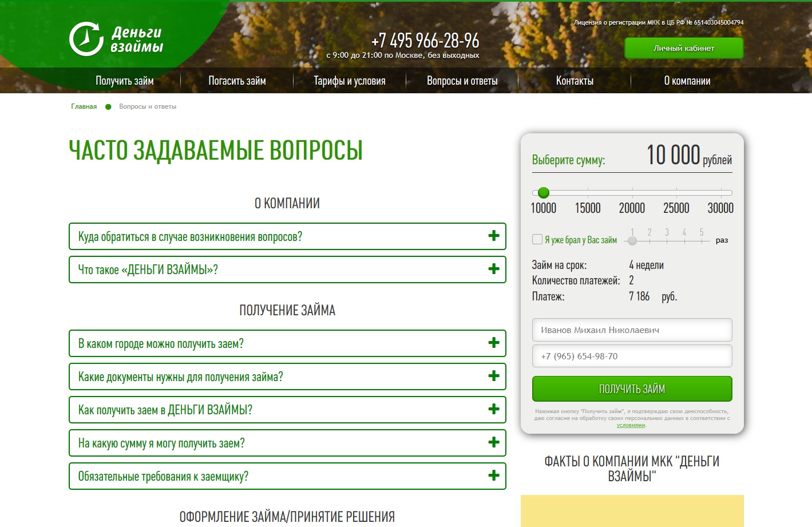
Task: Follow the 'Главная' breadcrumb link
Action: click(x=84, y=106)
